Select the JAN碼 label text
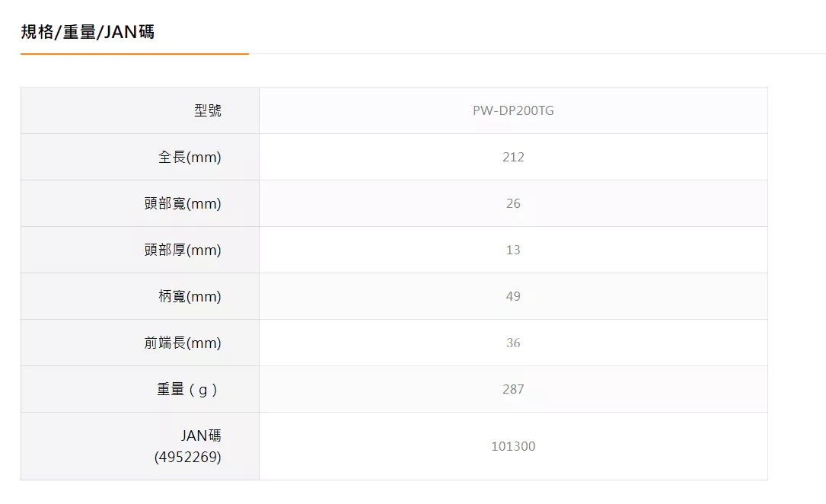This screenshot has width=826, height=504. (x=201, y=435)
